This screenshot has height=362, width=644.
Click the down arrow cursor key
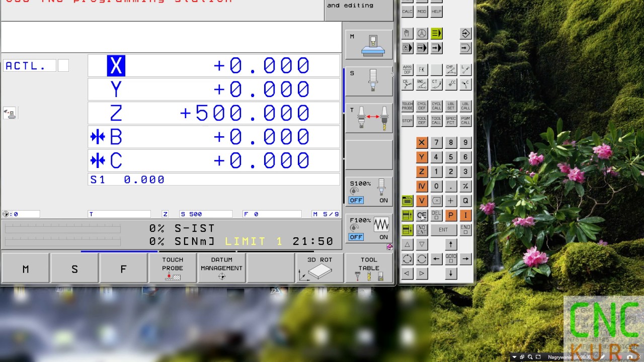tap(451, 274)
